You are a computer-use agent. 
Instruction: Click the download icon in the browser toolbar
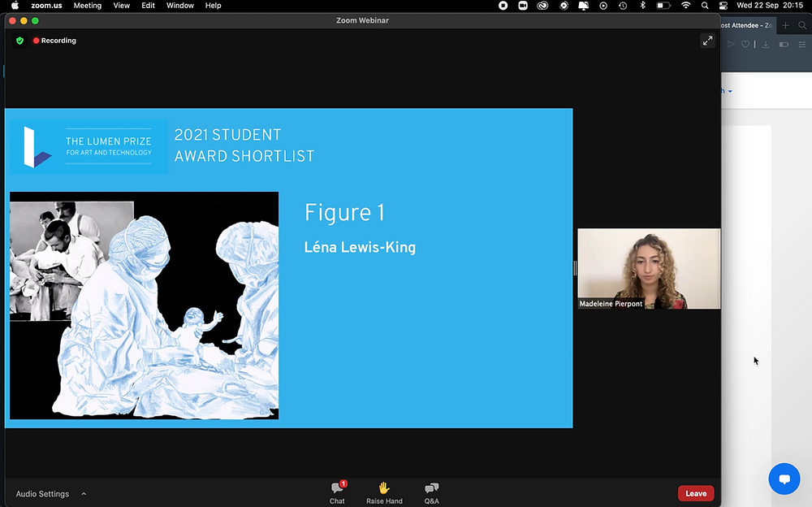point(766,45)
